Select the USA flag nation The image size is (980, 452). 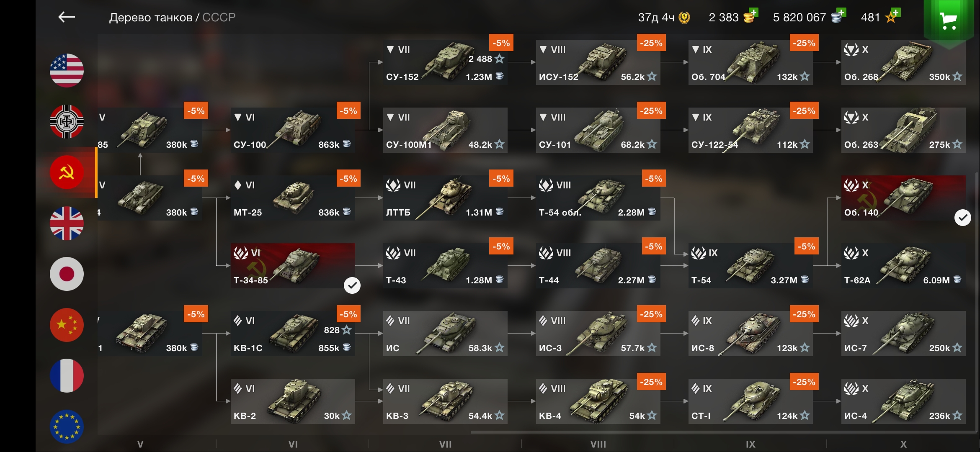pyautogui.click(x=67, y=70)
